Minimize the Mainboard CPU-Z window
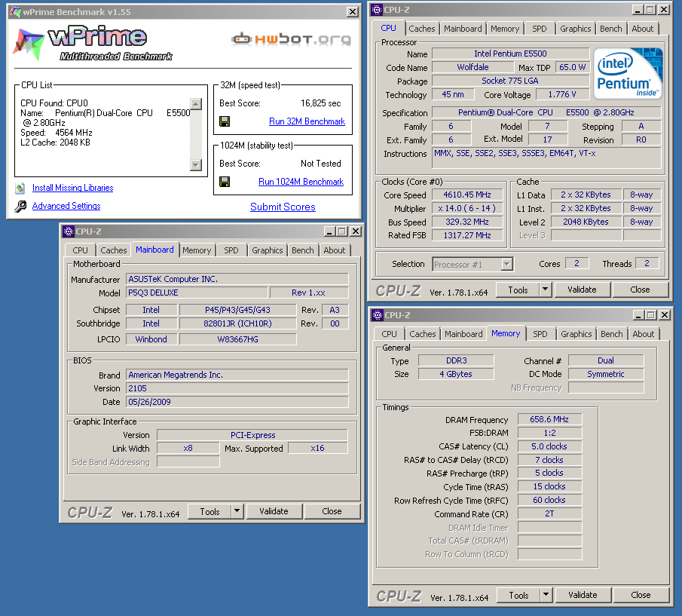 click(329, 231)
